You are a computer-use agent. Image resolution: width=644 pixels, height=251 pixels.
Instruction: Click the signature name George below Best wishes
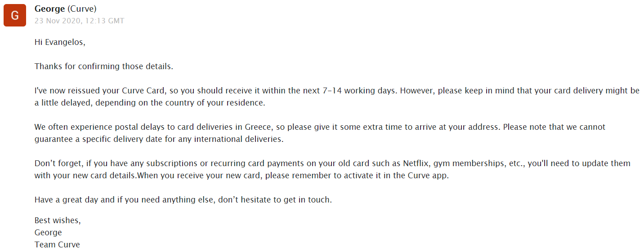[48, 233]
